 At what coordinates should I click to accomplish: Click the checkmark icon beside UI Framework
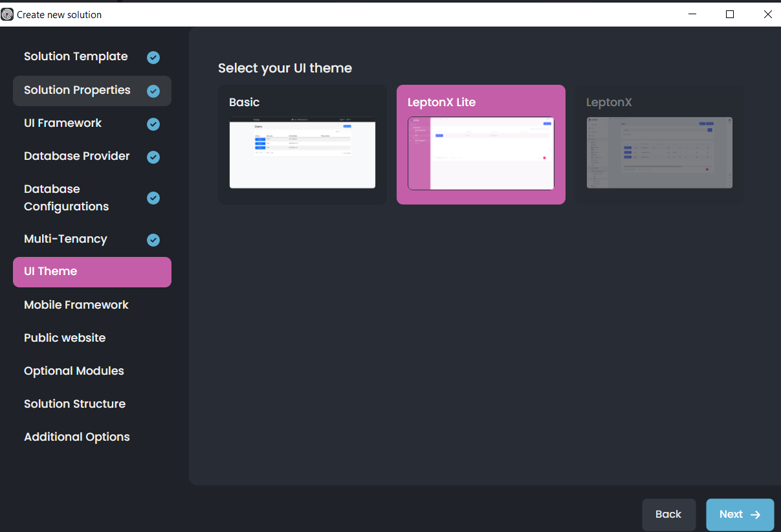tap(153, 124)
